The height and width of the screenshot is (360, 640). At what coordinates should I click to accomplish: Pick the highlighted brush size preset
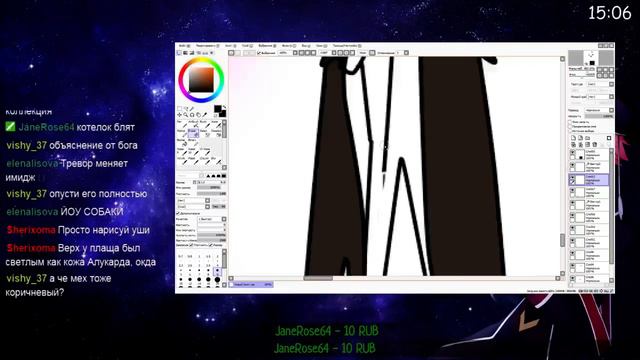tap(218, 271)
